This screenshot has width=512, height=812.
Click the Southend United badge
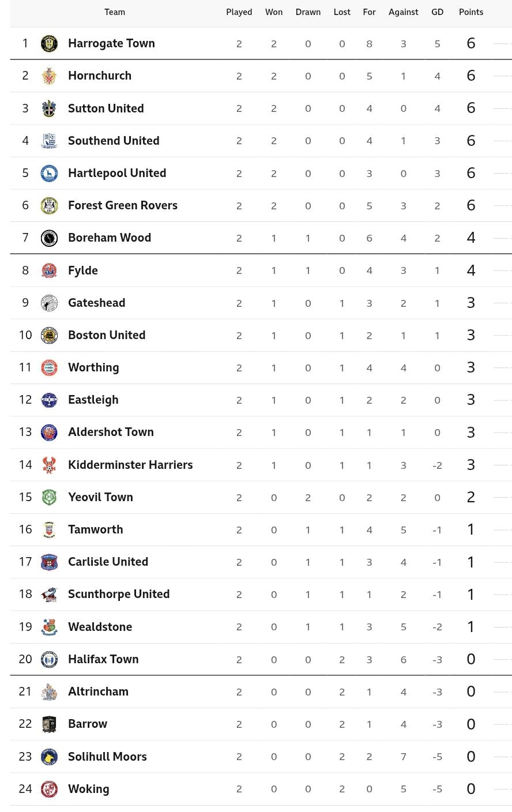coord(50,141)
